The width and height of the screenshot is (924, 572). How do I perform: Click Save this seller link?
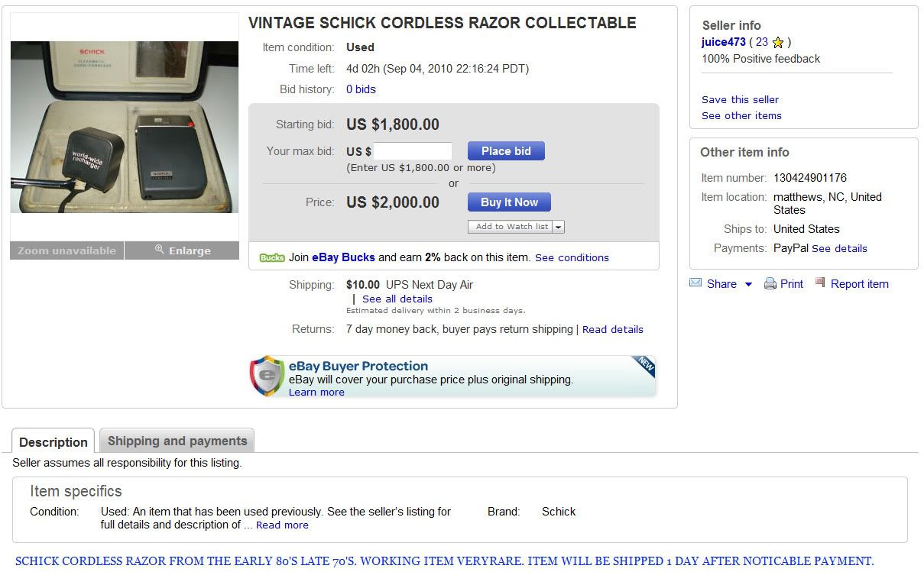(740, 99)
